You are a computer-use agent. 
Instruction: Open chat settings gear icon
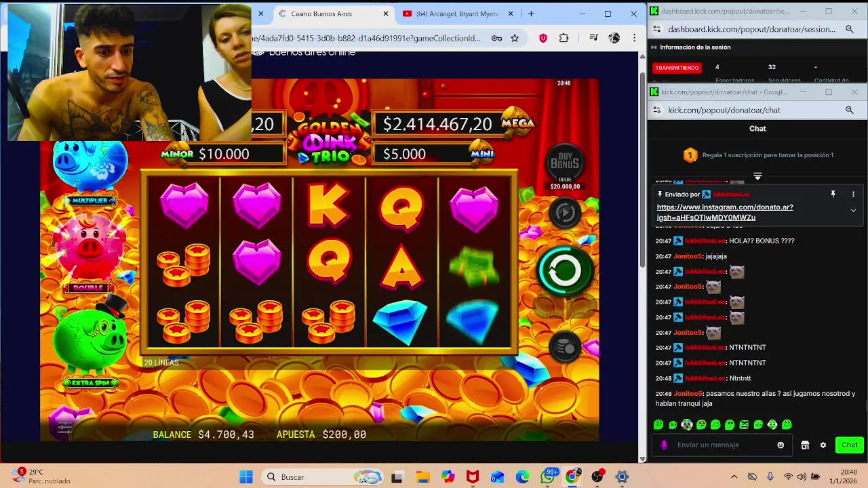[823, 445]
